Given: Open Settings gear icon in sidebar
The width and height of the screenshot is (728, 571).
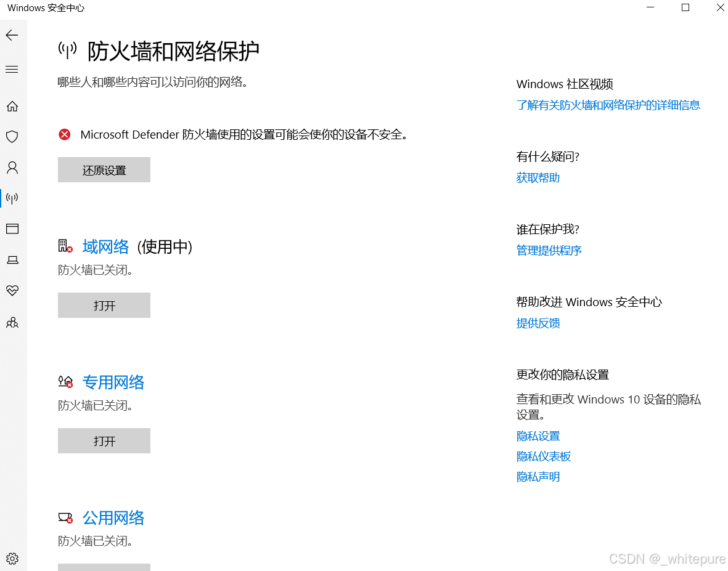Looking at the screenshot, I should (x=12, y=559).
